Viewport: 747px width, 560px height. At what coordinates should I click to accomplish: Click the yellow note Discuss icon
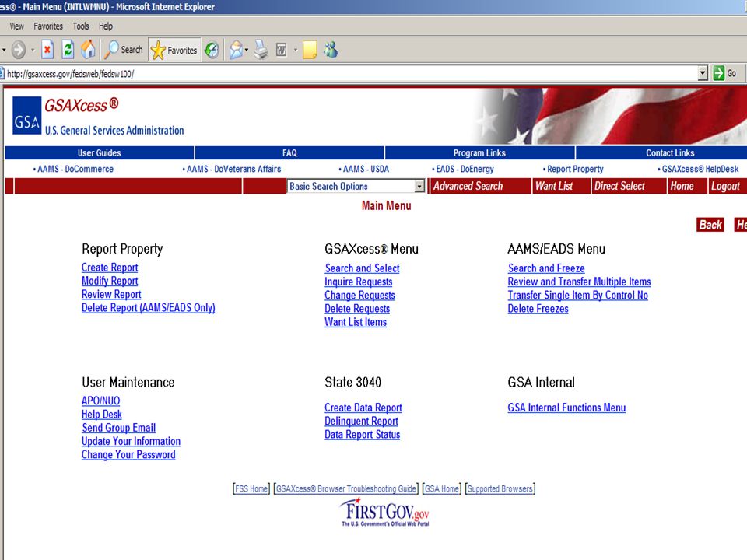pyautogui.click(x=310, y=50)
